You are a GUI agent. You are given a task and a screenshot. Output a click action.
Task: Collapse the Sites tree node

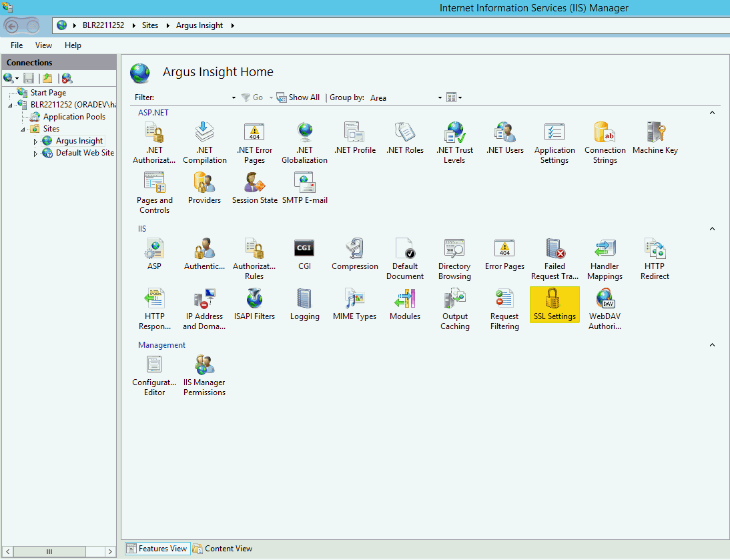22,129
